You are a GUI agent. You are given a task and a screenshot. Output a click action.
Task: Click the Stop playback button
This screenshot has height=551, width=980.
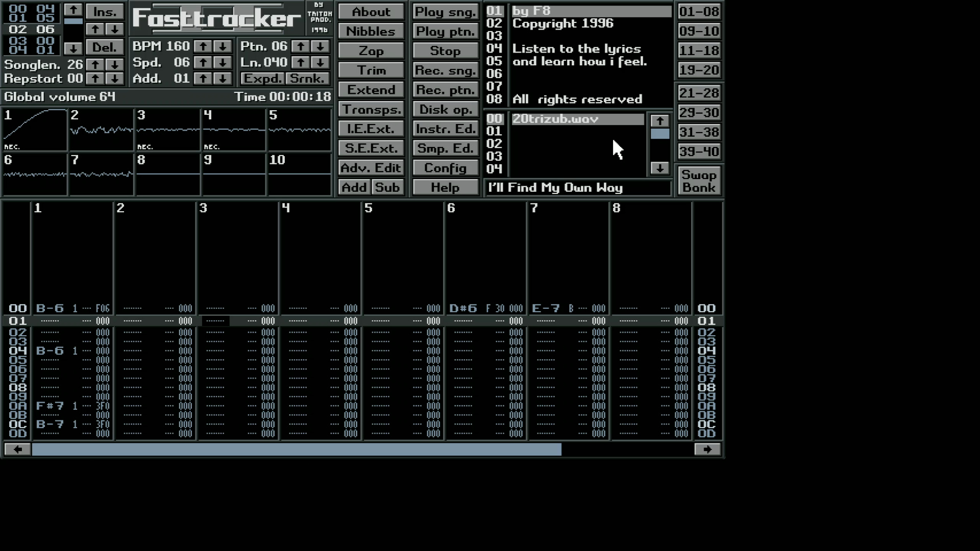coord(445,51)
